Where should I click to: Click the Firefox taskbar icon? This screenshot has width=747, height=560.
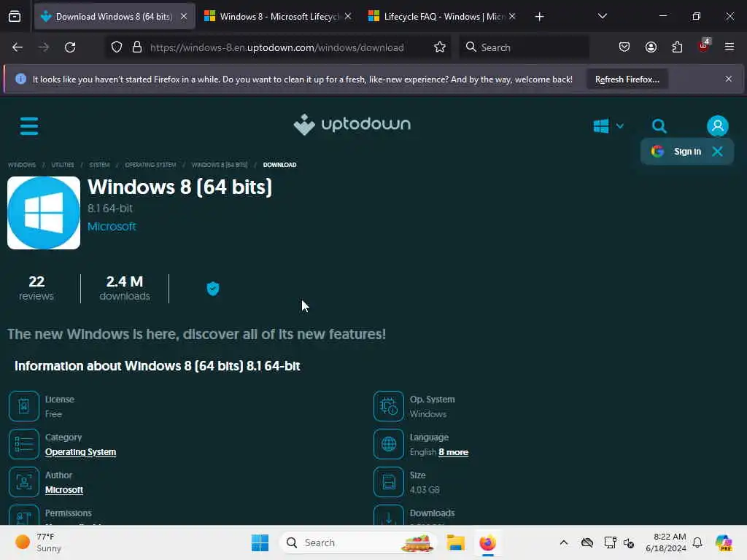point(487,542)
